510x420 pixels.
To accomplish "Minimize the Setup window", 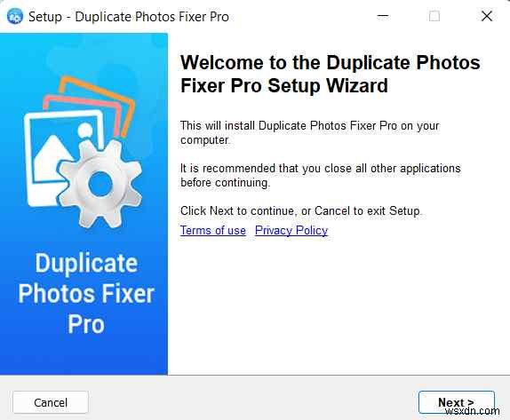I will click(x=383, y=16).
